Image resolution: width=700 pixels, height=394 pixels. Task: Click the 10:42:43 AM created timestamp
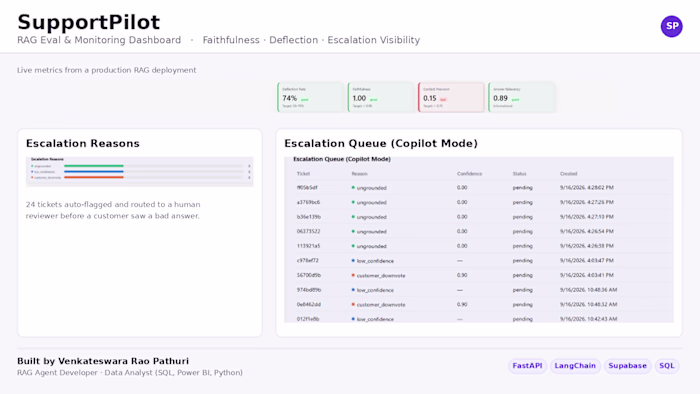[588, 319]
